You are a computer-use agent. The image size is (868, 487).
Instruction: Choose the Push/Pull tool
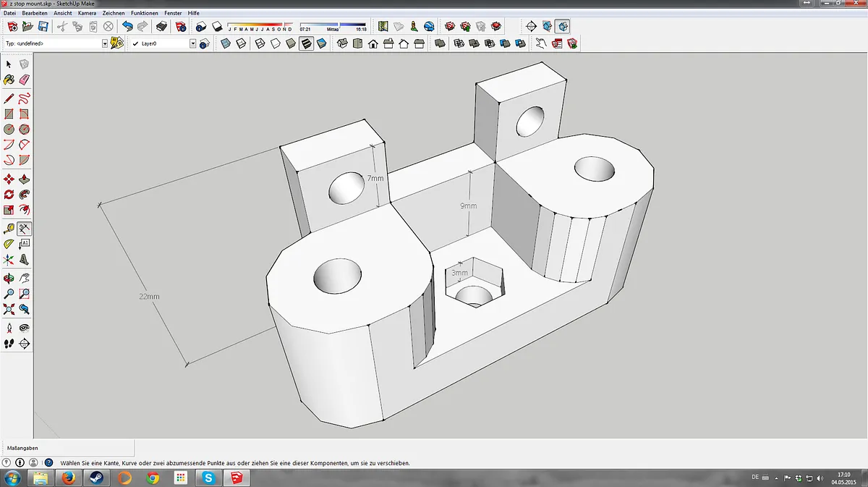tap(25, 179)
